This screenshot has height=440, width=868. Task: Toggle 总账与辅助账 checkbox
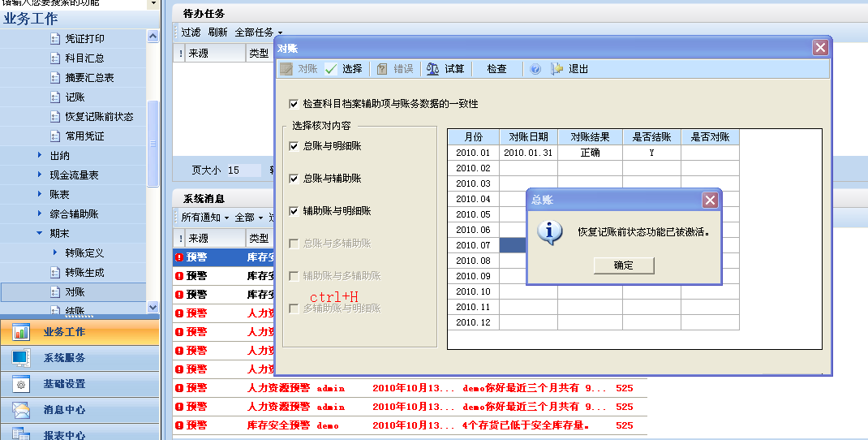(294, 179)
